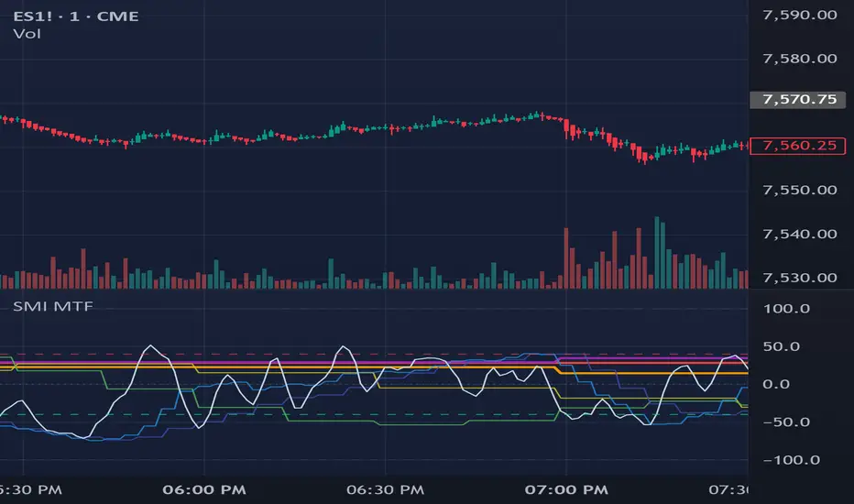The width and height of the screenshot is (854, 504).
Task: Click the 100.0 level on SMI scale
Action: coord(786,309)
